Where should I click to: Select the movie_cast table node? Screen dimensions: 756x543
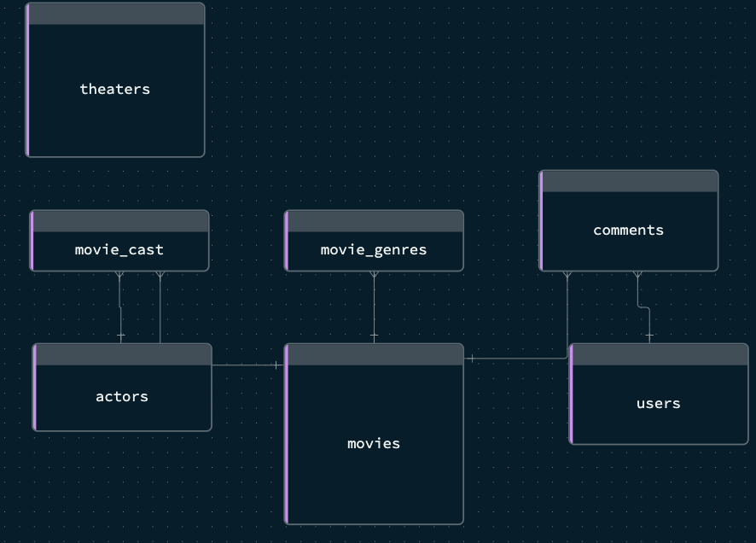click(x=119, y=241)
